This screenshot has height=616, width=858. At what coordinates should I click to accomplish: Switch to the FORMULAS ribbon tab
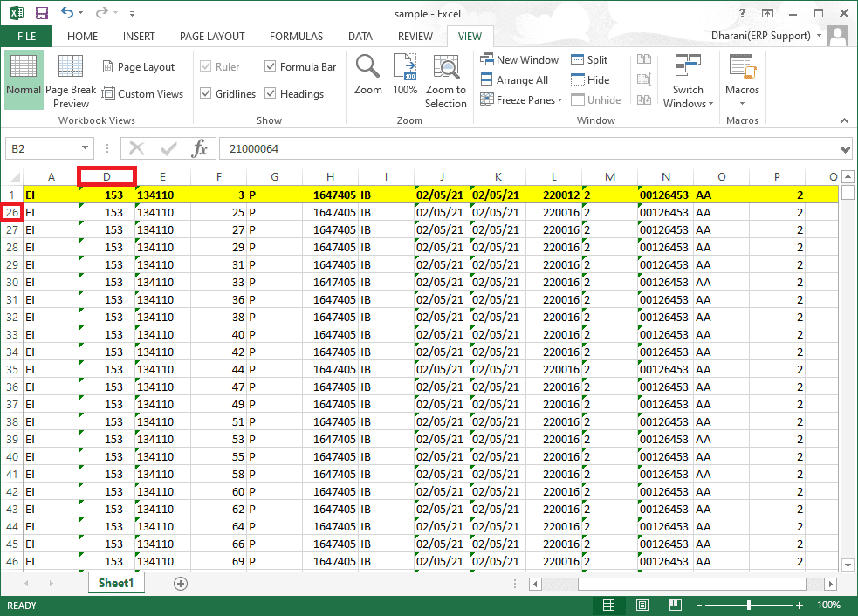(x=296, y=37)
